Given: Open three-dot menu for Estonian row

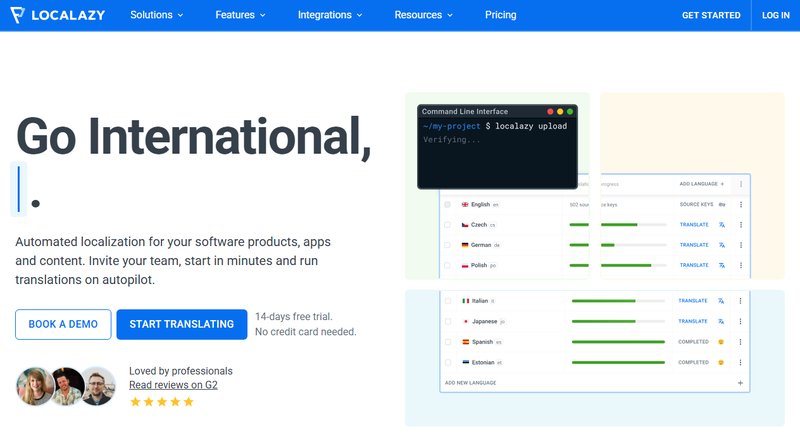Looking at the screenshot, I should [x=741, y=362].
